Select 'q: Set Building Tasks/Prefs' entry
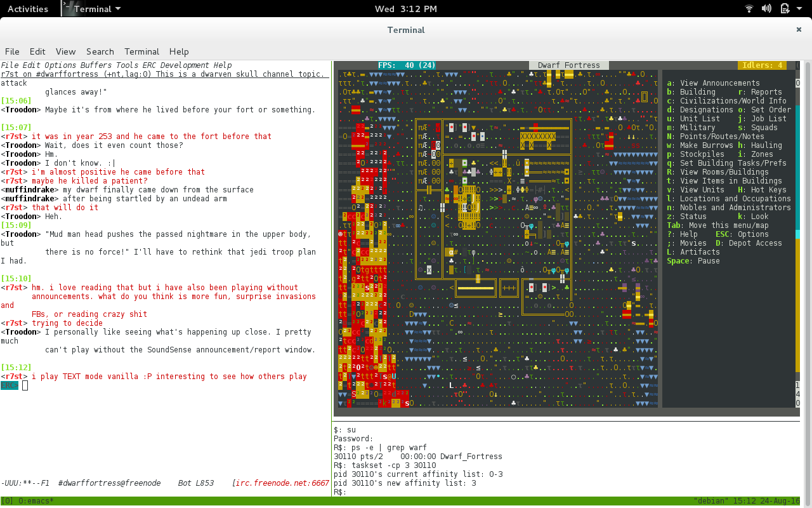Image resolution: width=812 pixels, height=508 pixels. tap(726, 163)
